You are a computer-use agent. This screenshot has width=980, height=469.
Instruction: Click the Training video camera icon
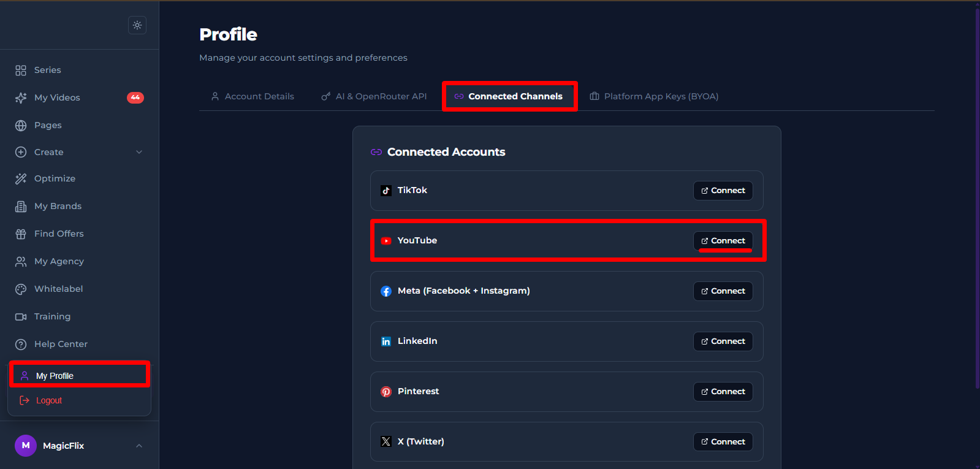coord(21,317)
